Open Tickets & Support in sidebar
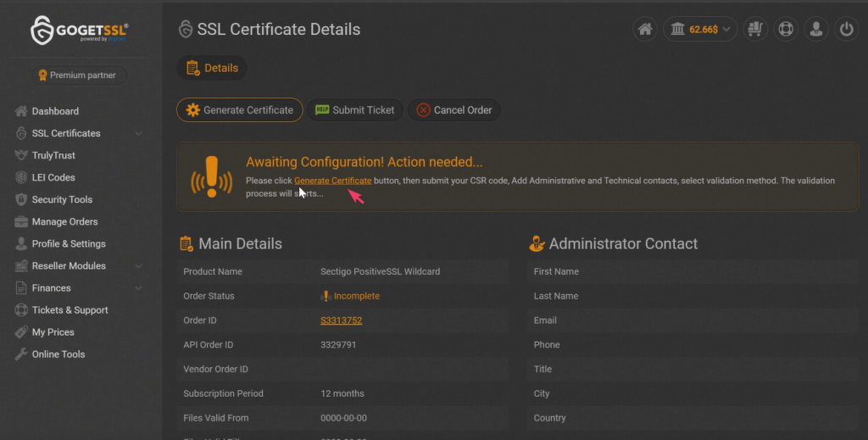 [70, 310]
